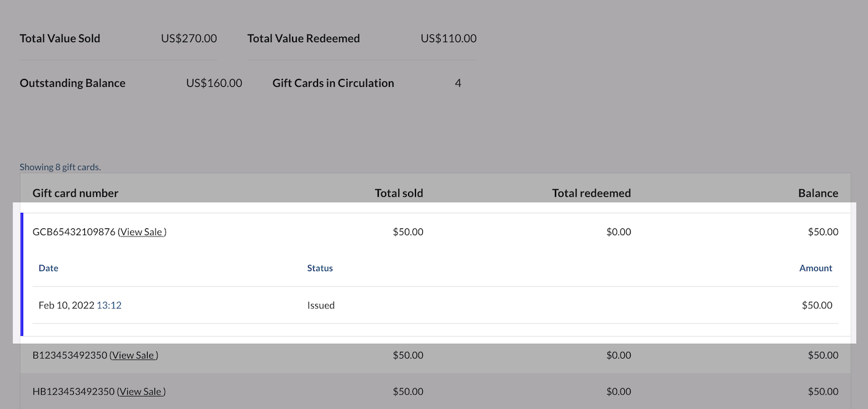Sort by Total sold column header

tap(399, 193)
